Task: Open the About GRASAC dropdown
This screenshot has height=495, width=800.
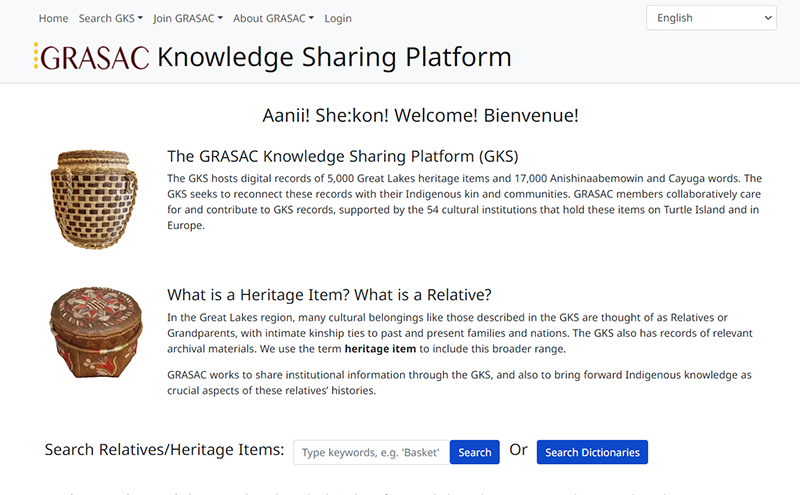Action: [x=273, y=18]
